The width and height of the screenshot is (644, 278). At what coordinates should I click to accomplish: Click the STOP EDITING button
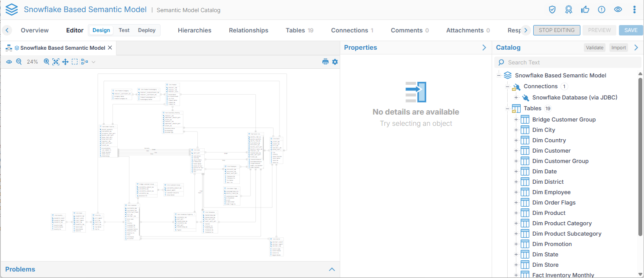557,30
